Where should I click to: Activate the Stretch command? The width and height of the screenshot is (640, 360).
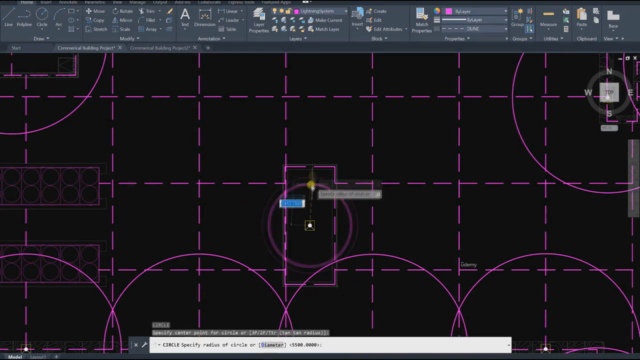pos(96,29)
